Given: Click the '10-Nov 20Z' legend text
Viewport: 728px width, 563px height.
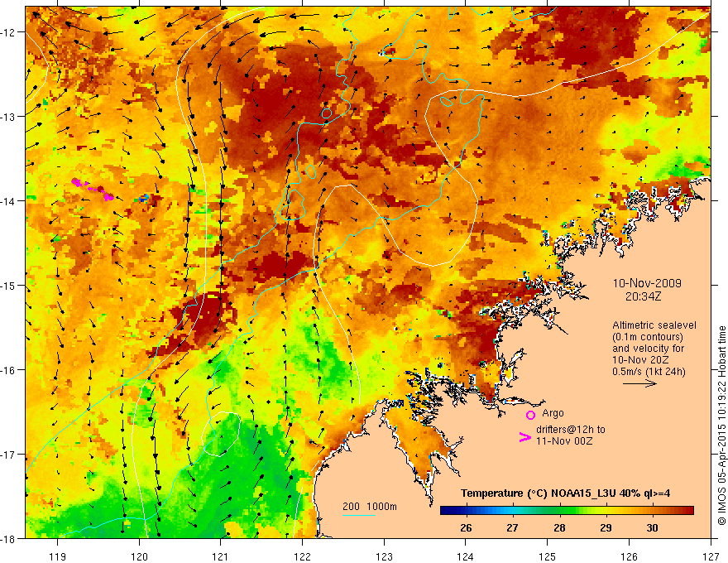Looking at the screenshot, I should tap(639, 360).
